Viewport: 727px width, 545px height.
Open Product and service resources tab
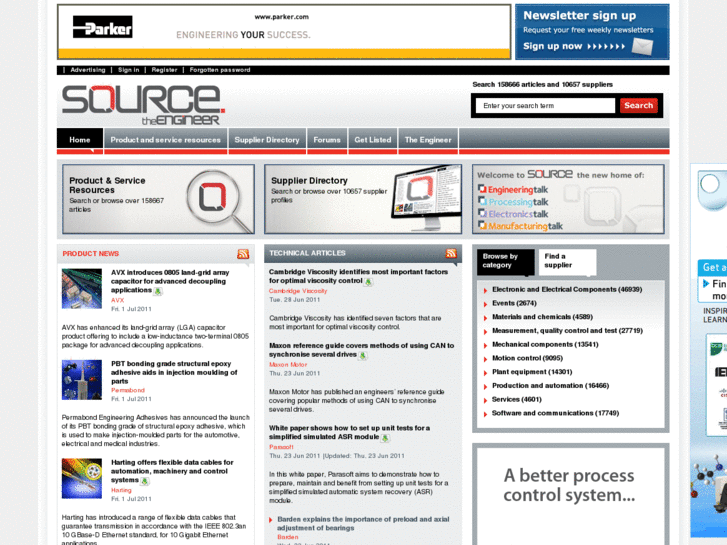pos(166,140)
